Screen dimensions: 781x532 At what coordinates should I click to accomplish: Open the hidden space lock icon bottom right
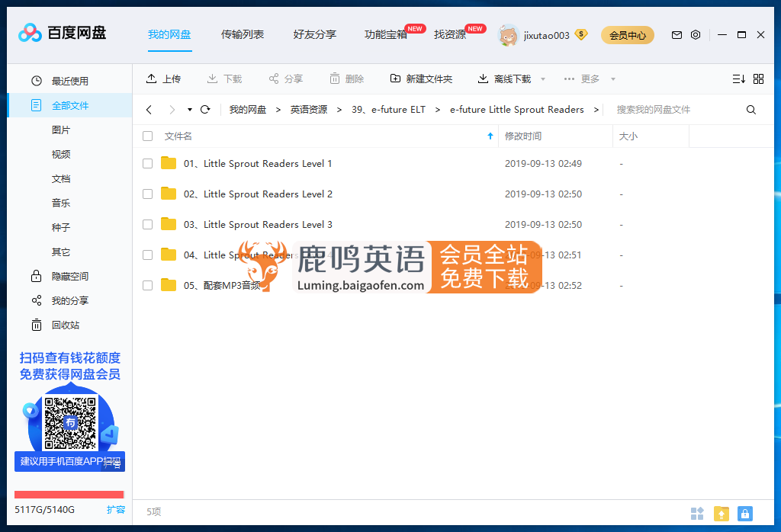coord(745,513)
